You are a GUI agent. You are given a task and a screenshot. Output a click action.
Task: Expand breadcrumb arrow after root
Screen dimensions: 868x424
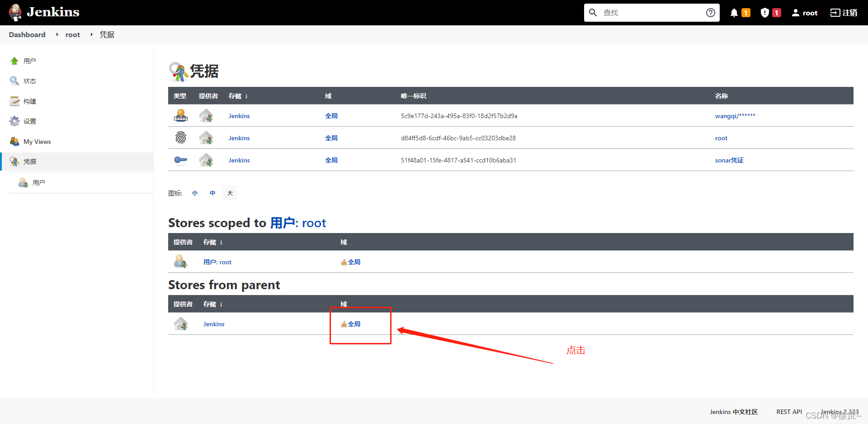[x=91, y=34]
